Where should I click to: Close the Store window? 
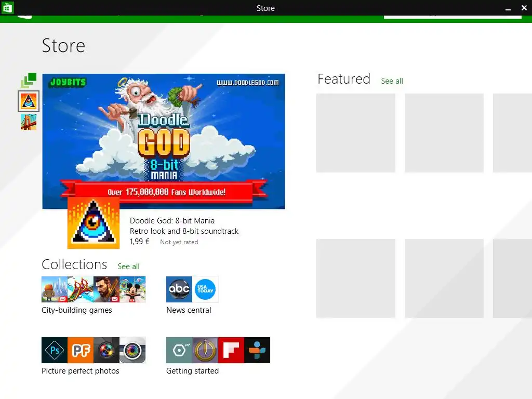[524, 8]
